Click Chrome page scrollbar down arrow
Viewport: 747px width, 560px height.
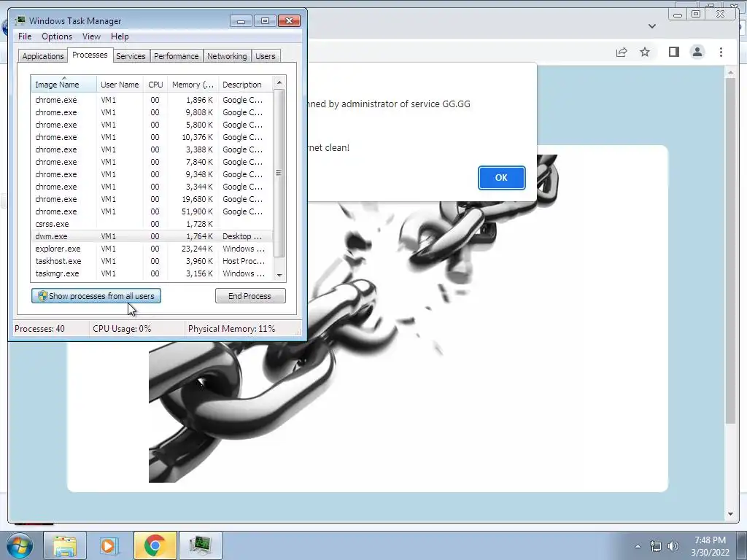(x=731, y=514)
